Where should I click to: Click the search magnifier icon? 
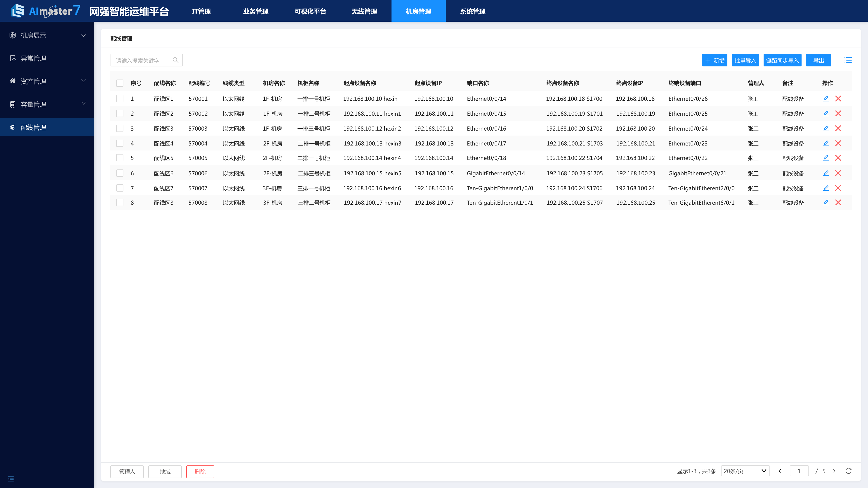click(x=175, y=60)
